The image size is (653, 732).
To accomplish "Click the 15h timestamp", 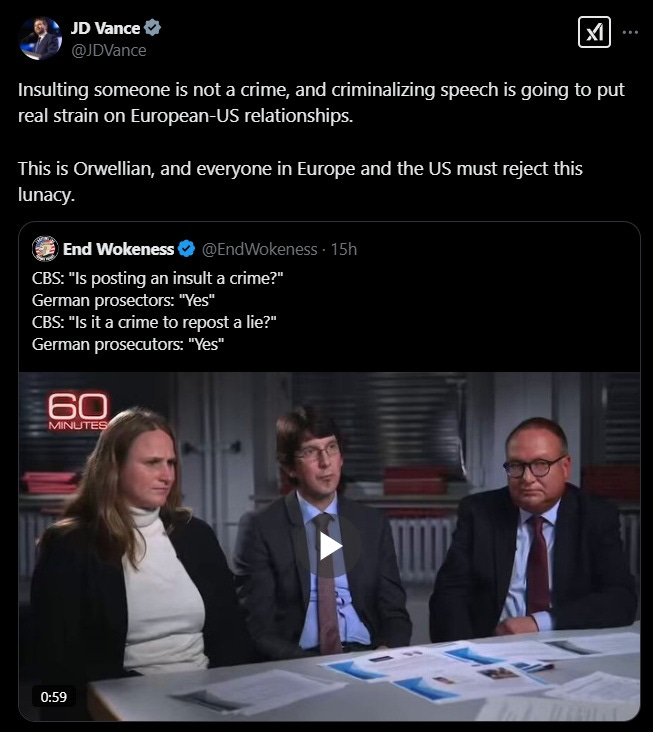I will click(344, 249).
